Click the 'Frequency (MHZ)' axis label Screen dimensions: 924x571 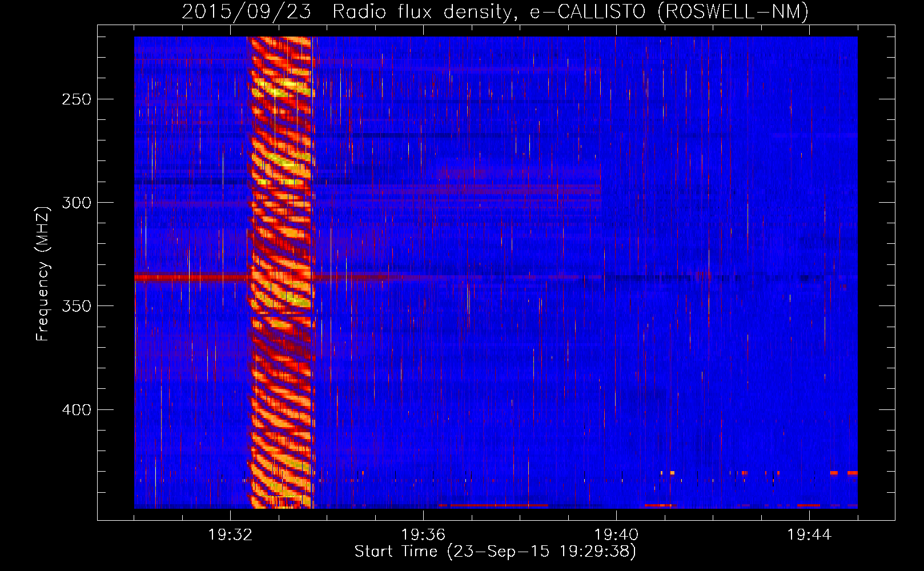pyautogui.click(x=43, y=274)
